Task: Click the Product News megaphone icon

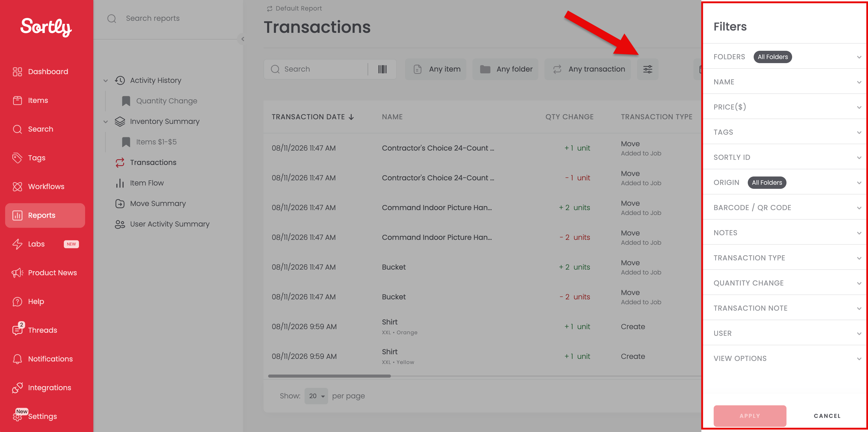Action: pyautogui.click(x=17, y=272)
